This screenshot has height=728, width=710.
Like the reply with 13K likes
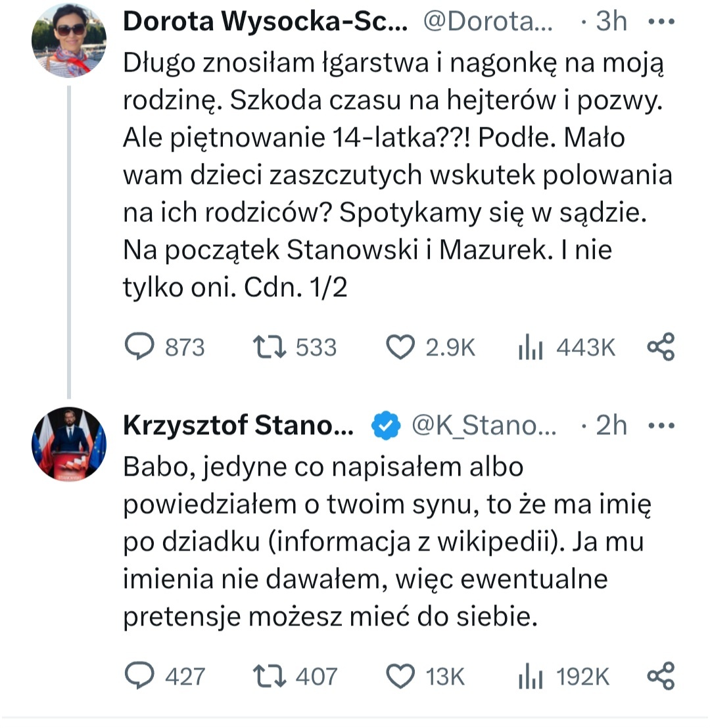click(400, 676)
